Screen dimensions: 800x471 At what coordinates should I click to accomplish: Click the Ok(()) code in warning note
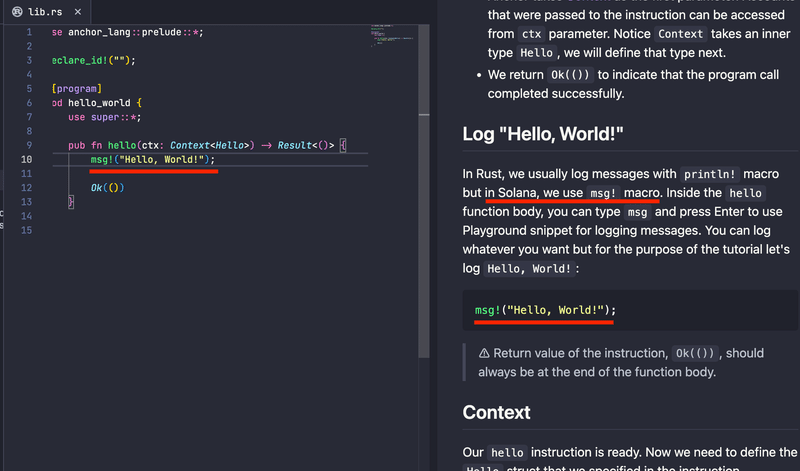coord(694,353)
